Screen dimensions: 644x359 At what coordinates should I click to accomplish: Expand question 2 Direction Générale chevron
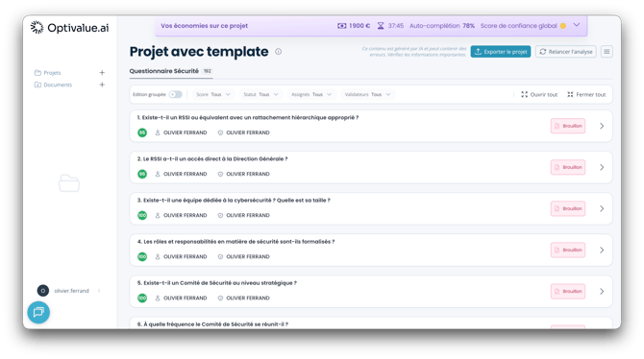coord(602,167)
